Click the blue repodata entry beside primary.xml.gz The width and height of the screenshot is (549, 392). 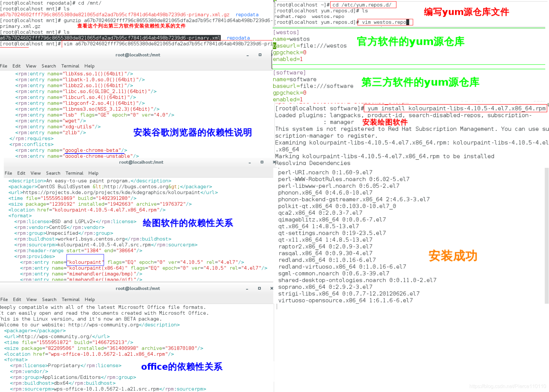247,15
